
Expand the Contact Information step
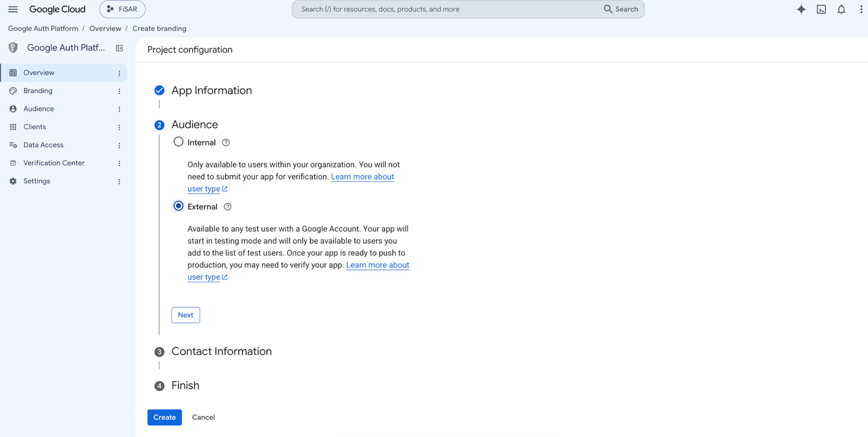221,351
